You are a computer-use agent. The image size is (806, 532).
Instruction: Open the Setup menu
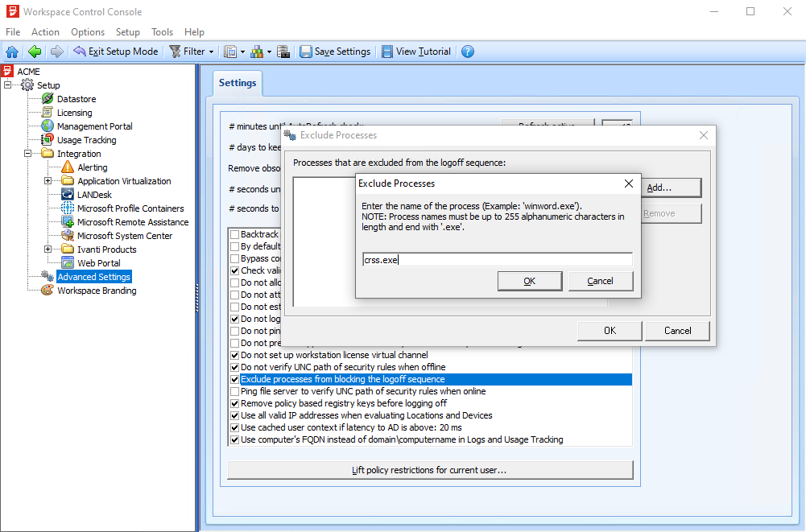(x=127, y=32)
